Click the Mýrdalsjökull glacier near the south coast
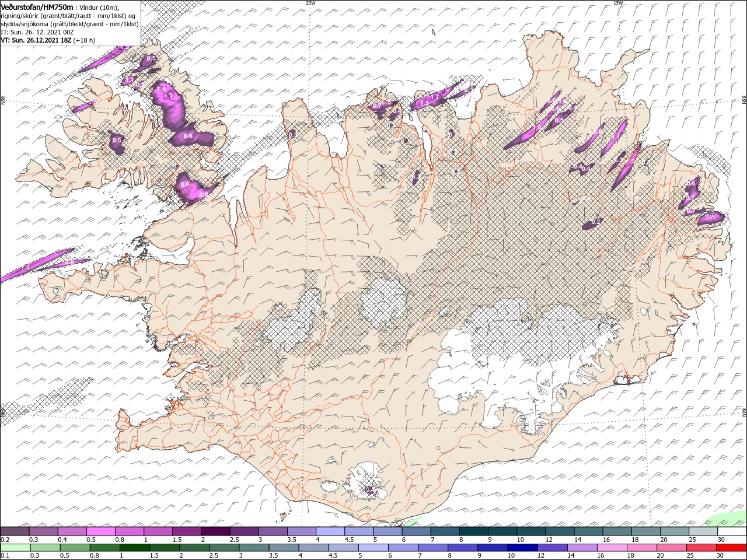 coord(365,481)
